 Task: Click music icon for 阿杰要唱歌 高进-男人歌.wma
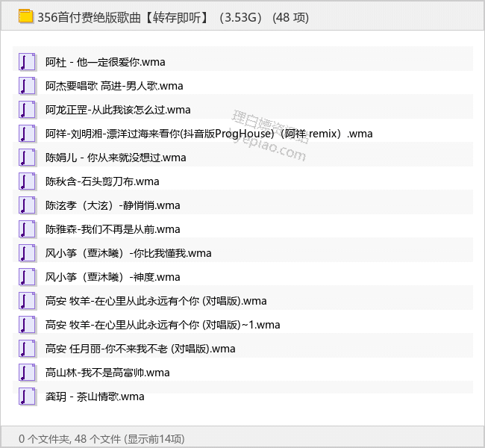27,86
